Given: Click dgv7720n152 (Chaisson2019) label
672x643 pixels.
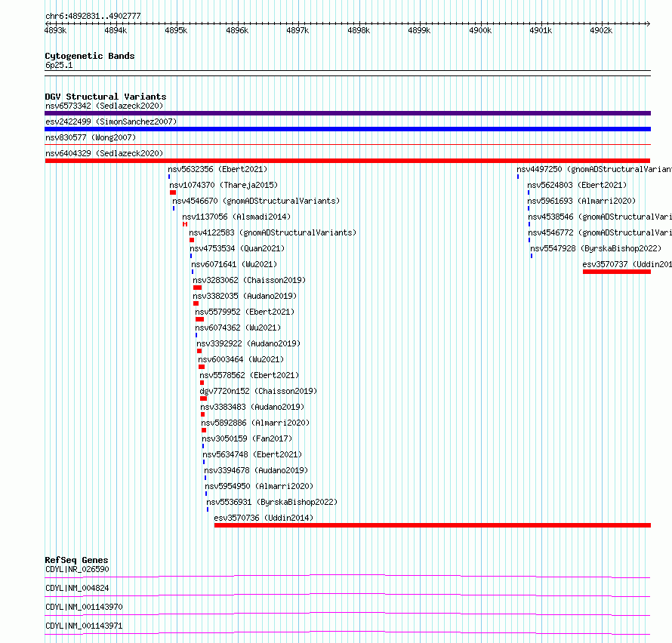Looking at the screenshot, I should [258, 391].
